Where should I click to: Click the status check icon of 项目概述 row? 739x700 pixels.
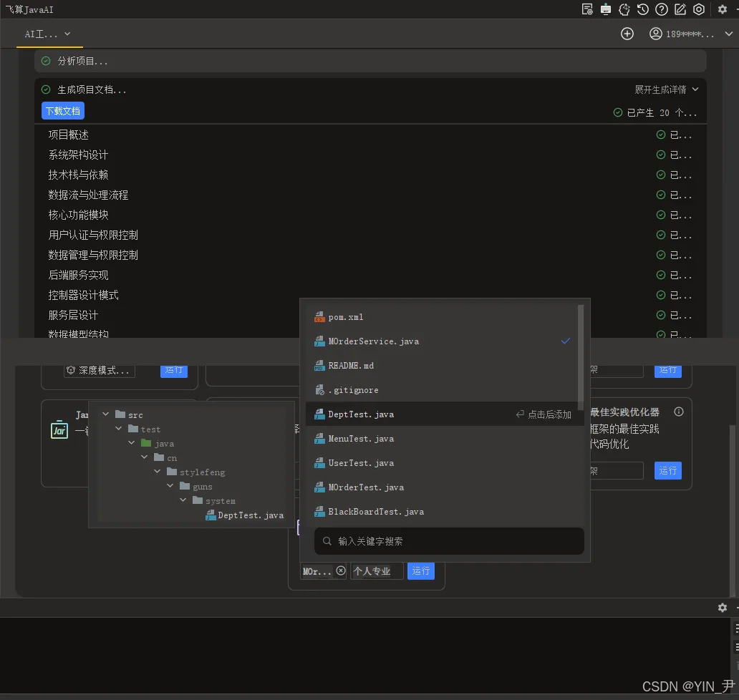pos(661,135)
